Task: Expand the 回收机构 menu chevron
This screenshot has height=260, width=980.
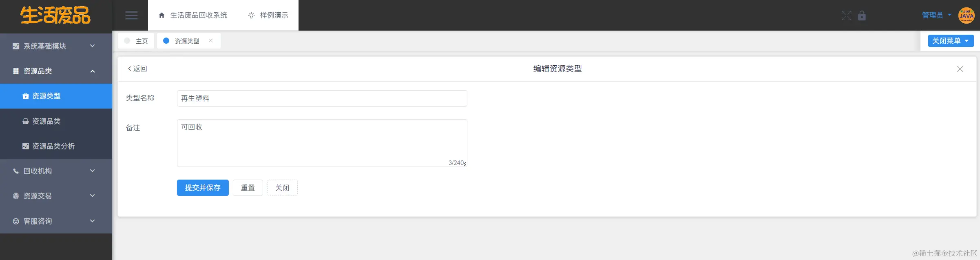Action: pos(93,171)
